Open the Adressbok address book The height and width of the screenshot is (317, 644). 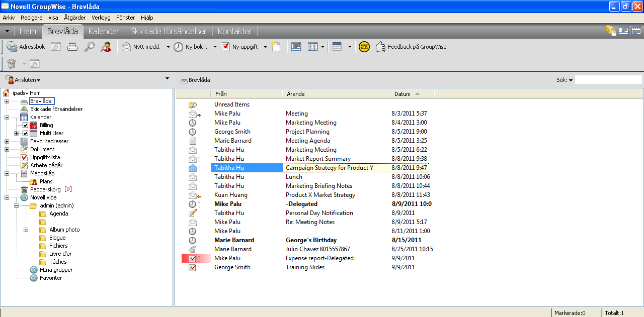pos(26,47)
